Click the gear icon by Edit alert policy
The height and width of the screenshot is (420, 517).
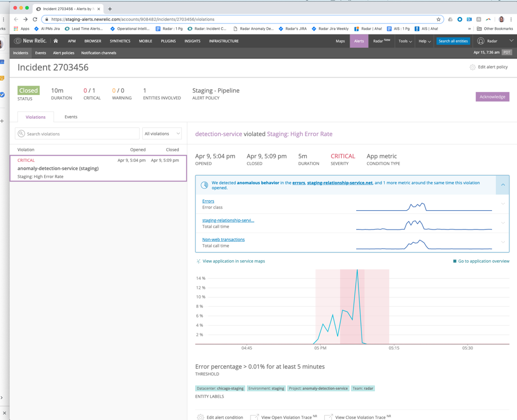[x=472, y=67]
